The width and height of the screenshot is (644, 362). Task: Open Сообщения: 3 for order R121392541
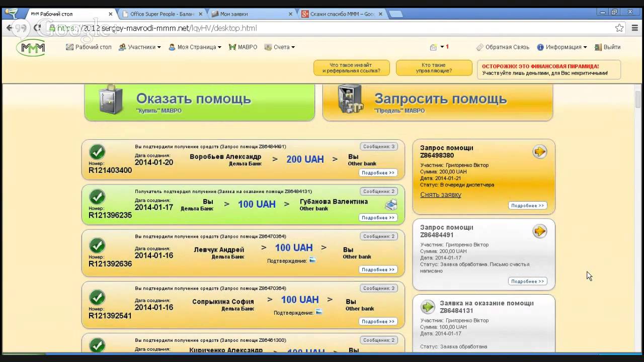[379, 289]
